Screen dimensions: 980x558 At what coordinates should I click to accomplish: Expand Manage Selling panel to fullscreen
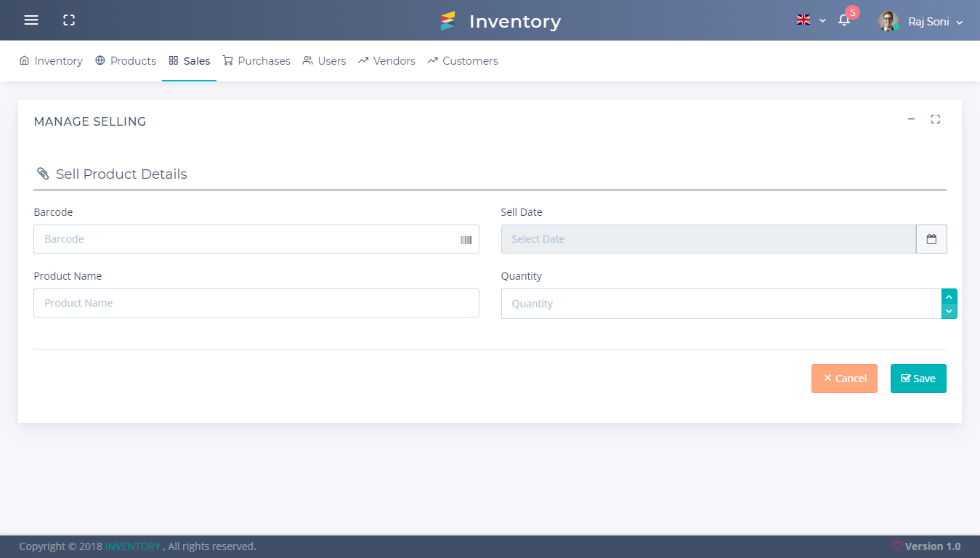(x=936, y=119)
